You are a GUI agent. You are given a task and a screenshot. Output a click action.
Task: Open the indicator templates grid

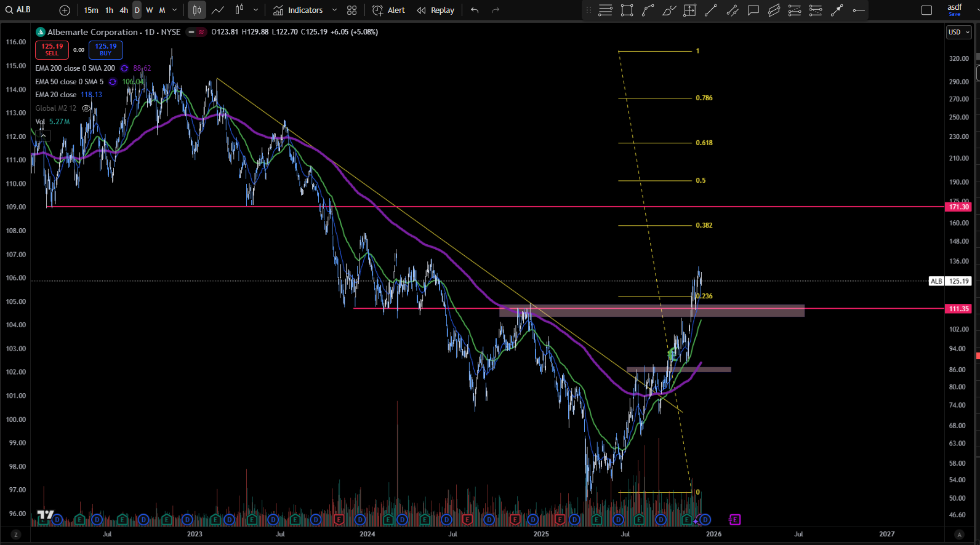pos(351,10)
